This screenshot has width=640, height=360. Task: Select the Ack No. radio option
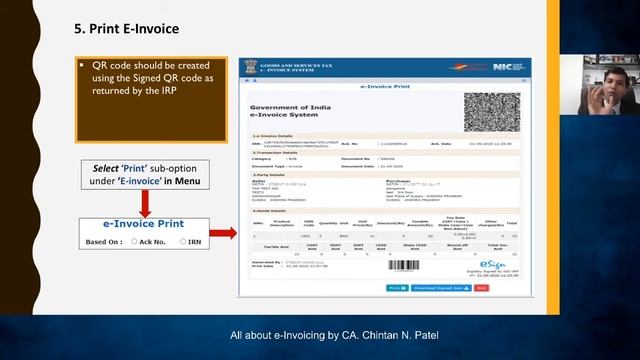tap(134, 242)
